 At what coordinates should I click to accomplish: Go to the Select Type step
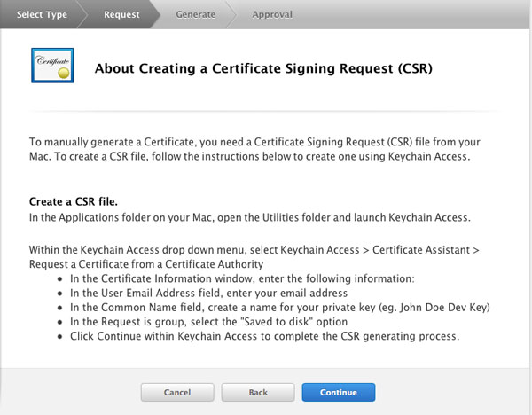pos(42,14)
